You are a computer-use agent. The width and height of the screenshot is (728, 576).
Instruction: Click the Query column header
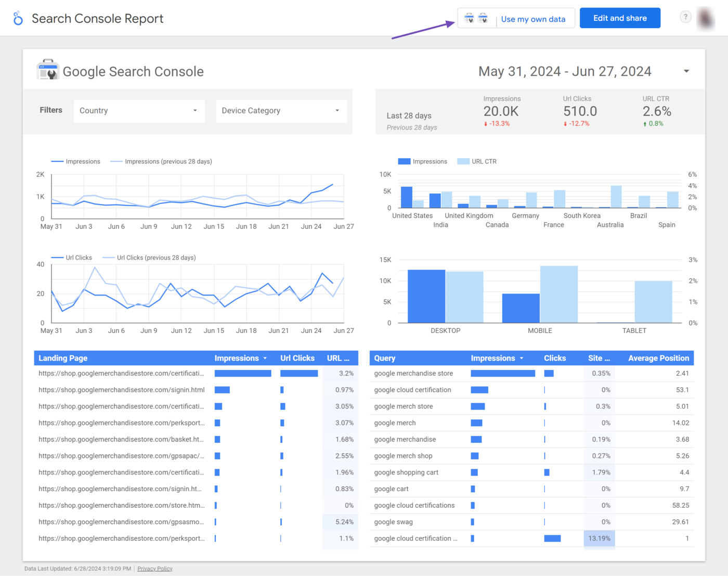(385, 358)
